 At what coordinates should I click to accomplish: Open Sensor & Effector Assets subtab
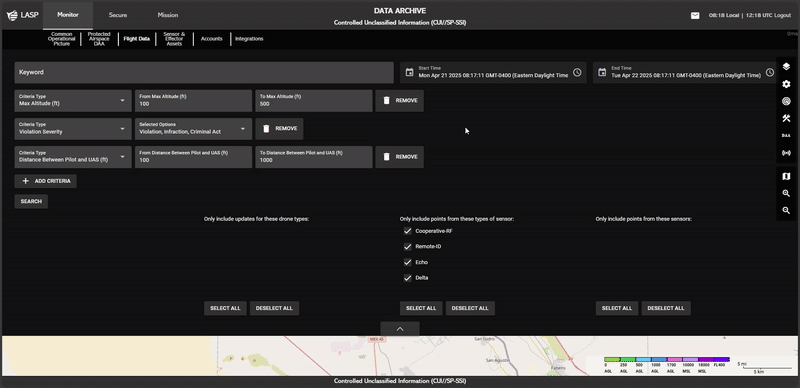(x=174, y=39)
